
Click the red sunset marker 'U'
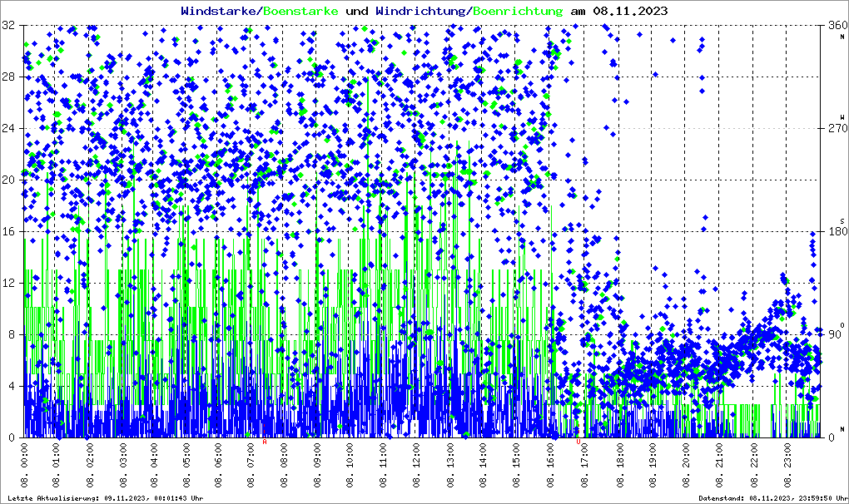click(x=578, y=442)
